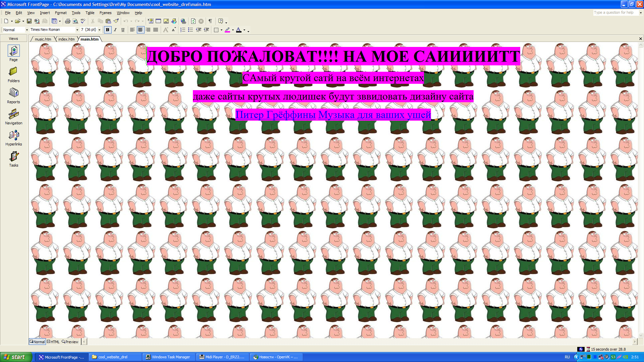The image size is (644, 362).
Task: Click the highlight color swatch button
Action: pos(227,30)
